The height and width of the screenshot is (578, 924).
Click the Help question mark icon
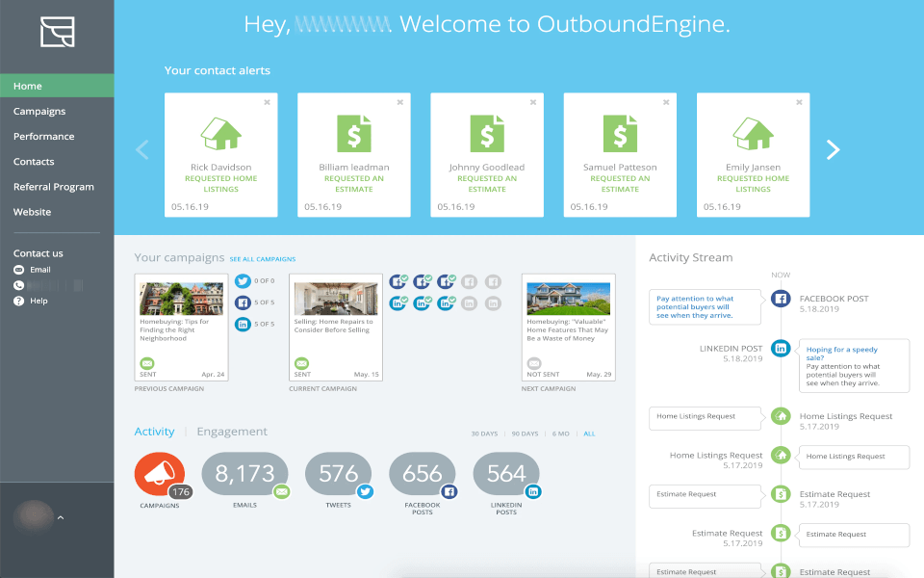coord(19,301)
